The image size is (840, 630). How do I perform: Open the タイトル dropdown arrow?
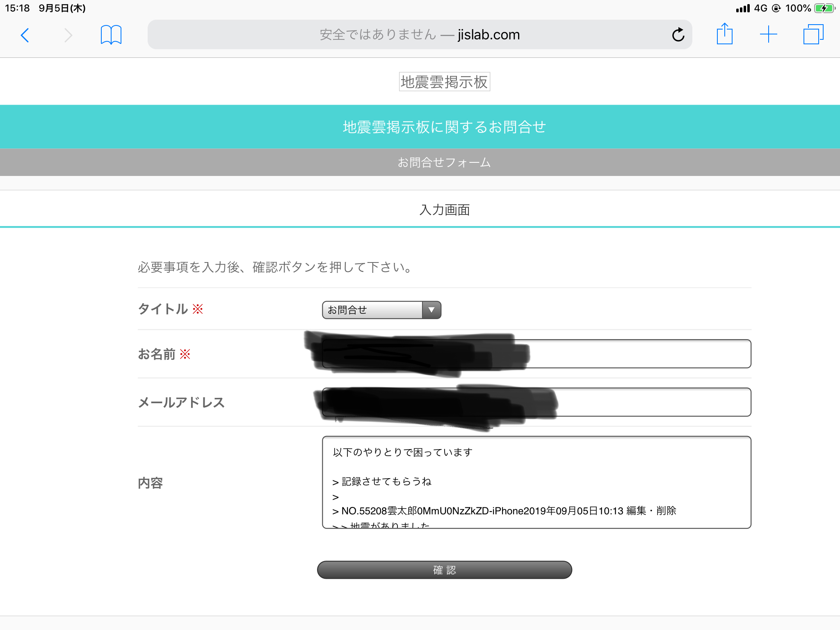(431, 310)
